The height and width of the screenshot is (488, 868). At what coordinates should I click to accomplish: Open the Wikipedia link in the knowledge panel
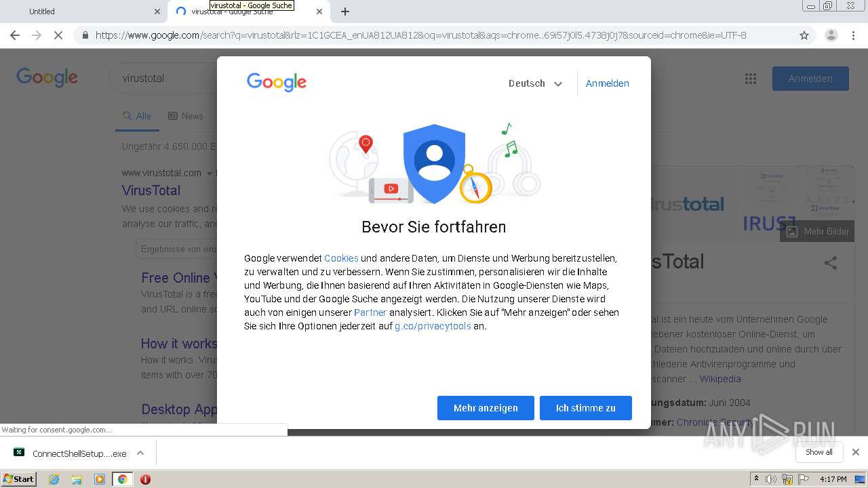tap(720, 379)
